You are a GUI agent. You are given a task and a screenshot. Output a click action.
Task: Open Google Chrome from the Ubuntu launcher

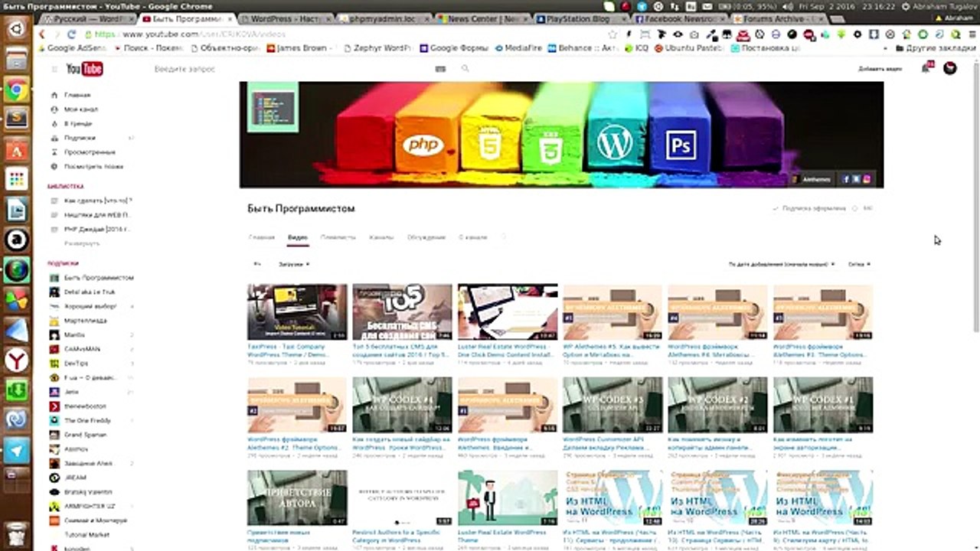[x=16, y=90]
